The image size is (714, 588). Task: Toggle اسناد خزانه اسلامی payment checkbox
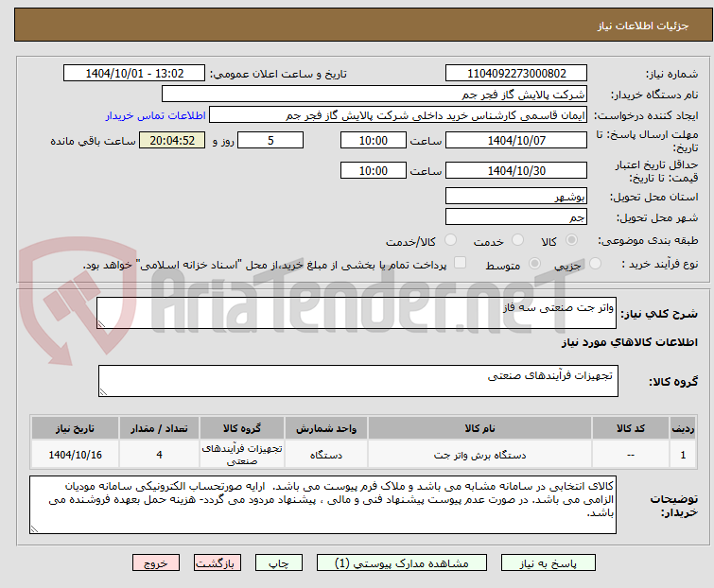461,263
